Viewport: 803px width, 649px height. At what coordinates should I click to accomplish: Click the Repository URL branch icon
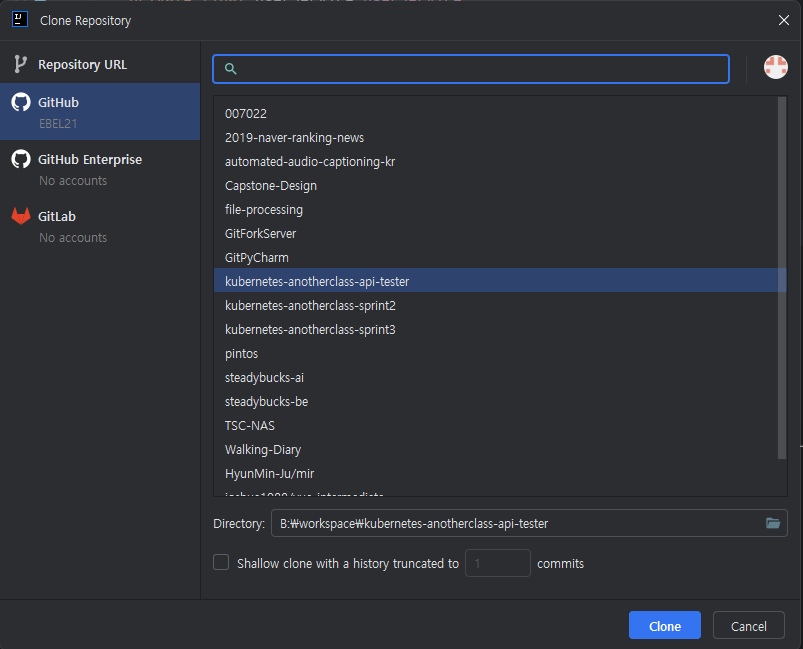(x=20, y=65)
